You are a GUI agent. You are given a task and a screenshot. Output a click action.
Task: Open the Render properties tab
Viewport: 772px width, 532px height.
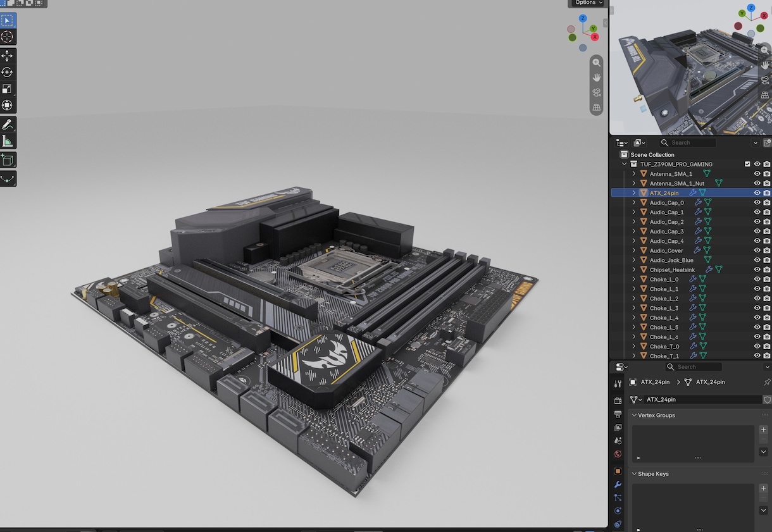618,400
